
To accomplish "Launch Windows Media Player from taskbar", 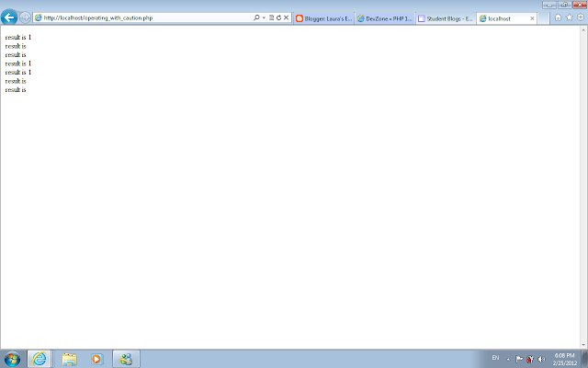I will click(97, 360).
